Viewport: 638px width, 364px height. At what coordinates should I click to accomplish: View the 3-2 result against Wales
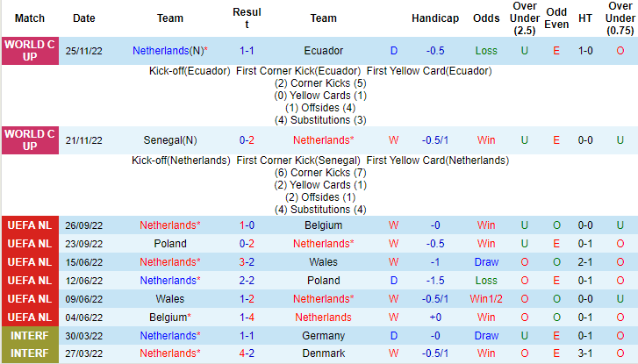pos(247,262)
